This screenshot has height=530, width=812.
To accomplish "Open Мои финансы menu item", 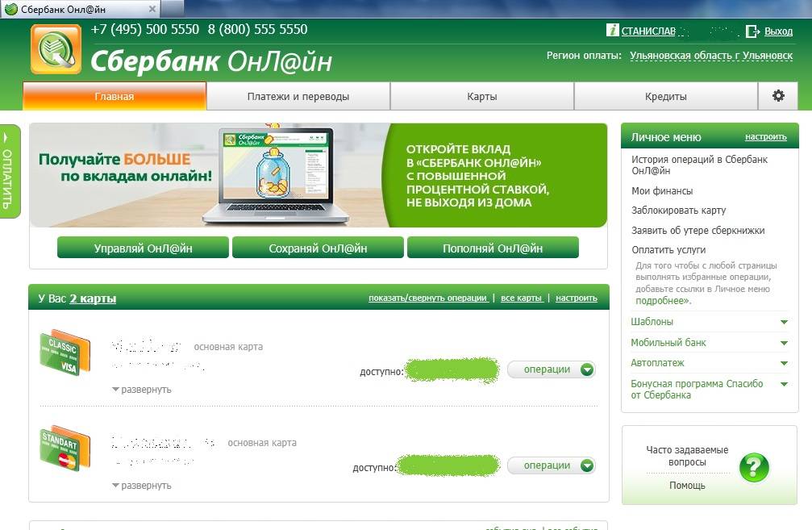I will (x=662, y=190).
